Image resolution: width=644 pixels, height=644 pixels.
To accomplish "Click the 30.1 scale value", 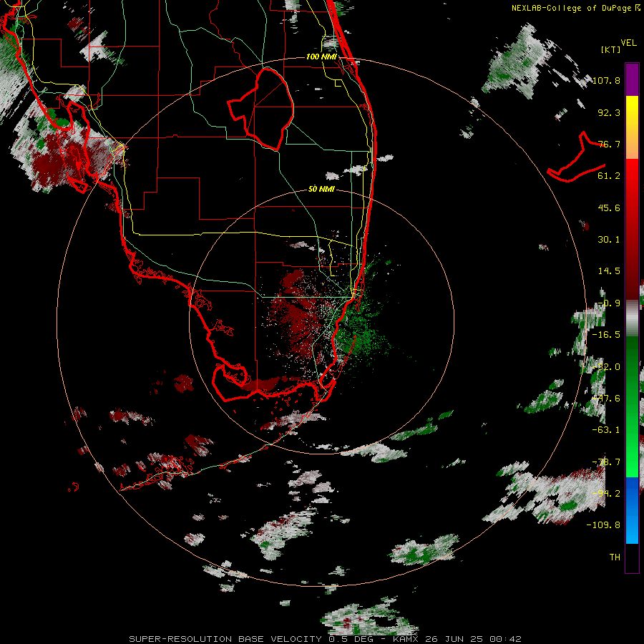I will [609, 240].
